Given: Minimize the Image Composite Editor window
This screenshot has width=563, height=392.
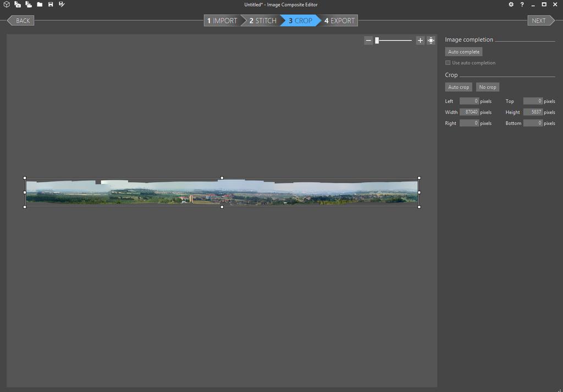Looking at the screenshot, I should tap(533, 4).
